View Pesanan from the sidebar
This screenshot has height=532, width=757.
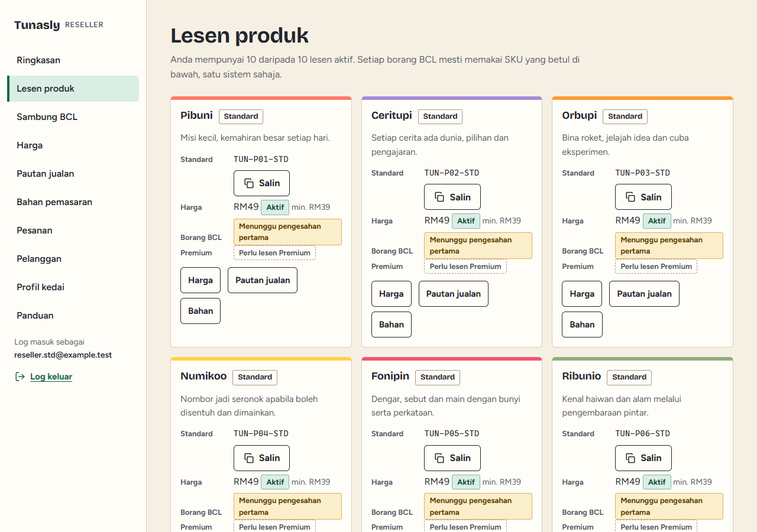click(73, 231)
